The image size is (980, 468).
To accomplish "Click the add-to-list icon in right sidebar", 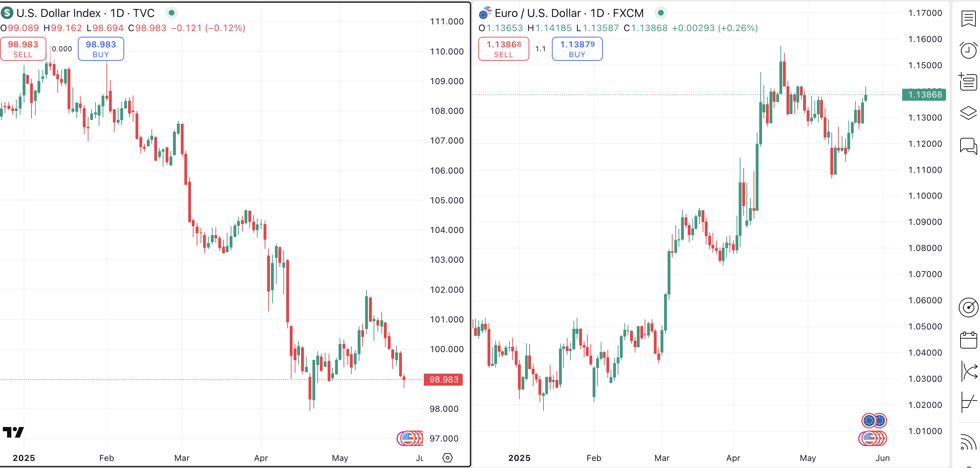I will point(968,82).
